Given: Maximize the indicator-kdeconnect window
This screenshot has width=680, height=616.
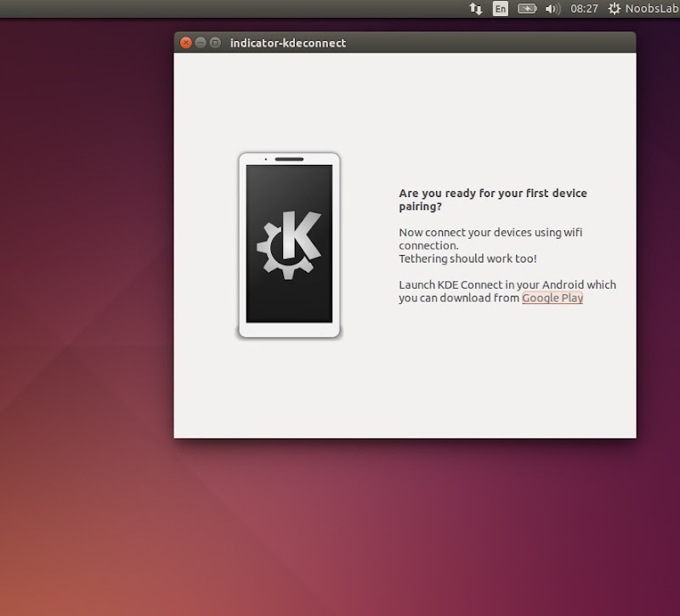Looking at the screenshot, I should point(215,42).
